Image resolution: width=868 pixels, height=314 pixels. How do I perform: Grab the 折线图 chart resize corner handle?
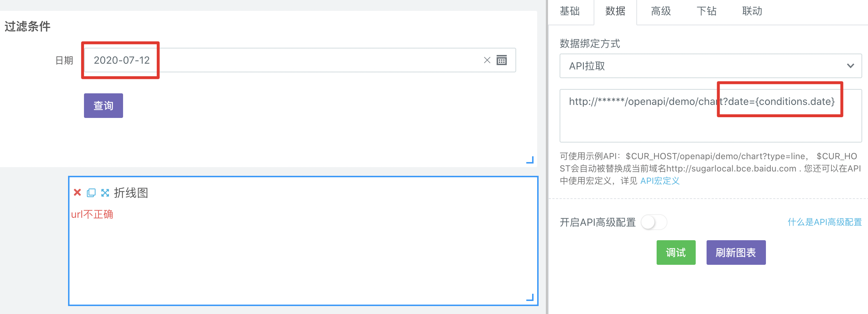(x=530, y=297)
